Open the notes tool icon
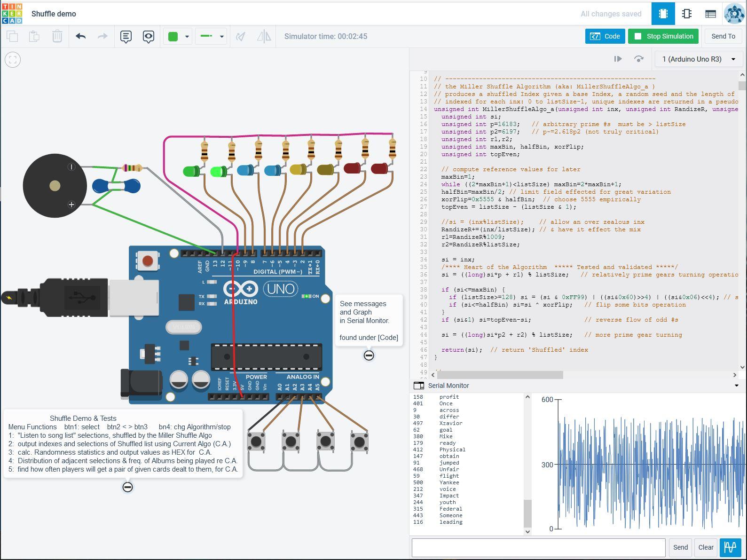The width and height of the screenshot is (747, 560). pyautogui.click(x=126, y=37)
